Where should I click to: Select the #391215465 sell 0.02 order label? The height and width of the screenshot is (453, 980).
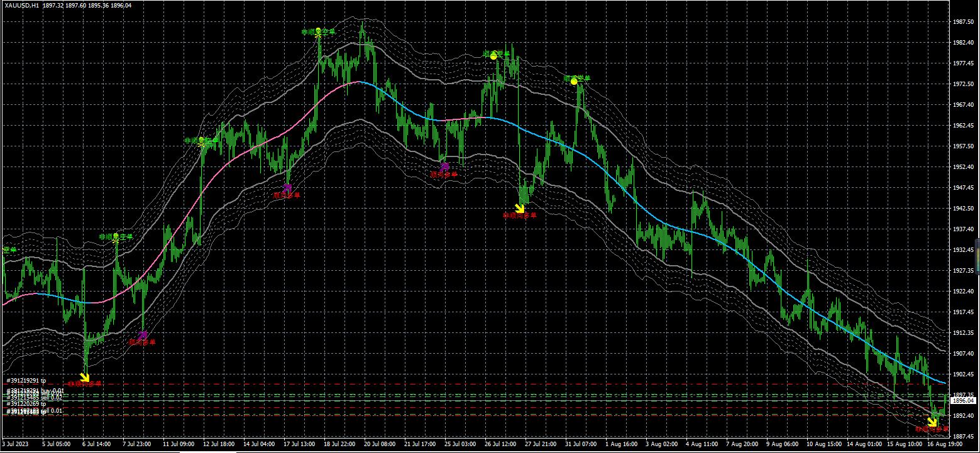(x=35, y=398)
